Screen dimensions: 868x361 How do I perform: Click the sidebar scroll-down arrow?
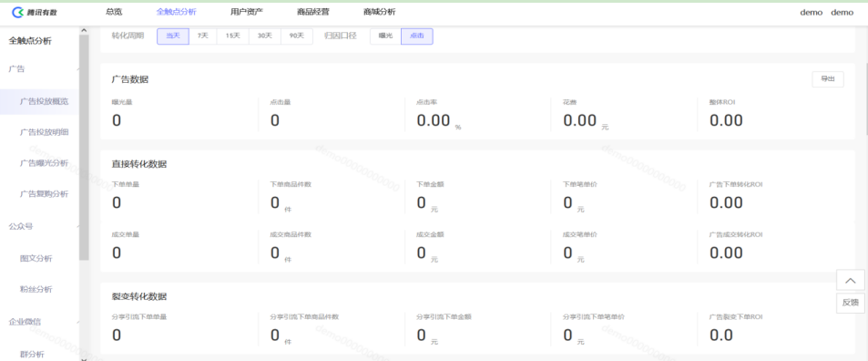tap(84, 358)
